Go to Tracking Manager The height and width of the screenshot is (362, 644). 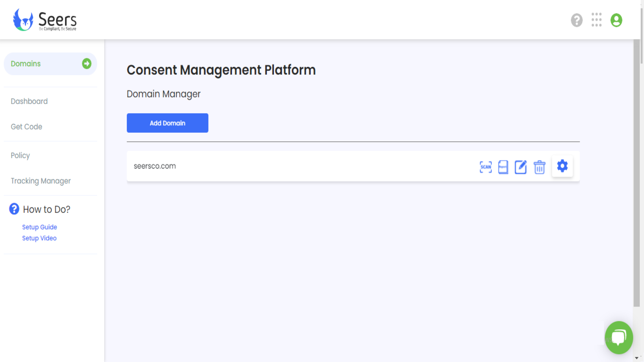[x=40, y=181]
